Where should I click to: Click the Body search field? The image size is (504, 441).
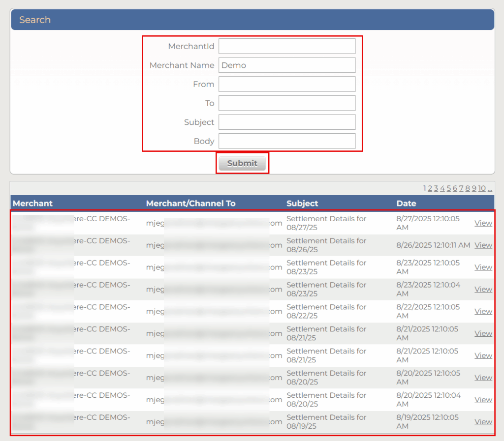click(x=287, y=141)
